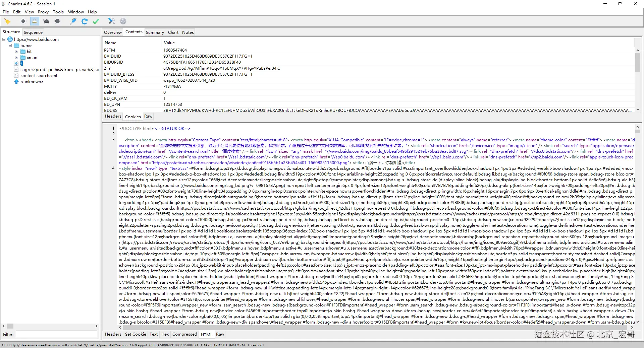This screenshot has height=348, width=644.
Task: Expand the hit folder node
Action: [x=16, y=52]
